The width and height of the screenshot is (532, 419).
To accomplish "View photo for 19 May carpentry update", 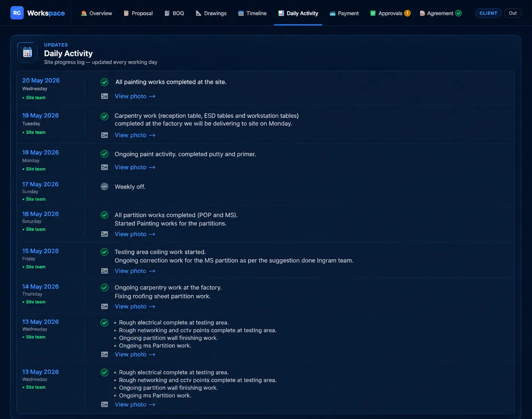I will click(x=135, y=135).
